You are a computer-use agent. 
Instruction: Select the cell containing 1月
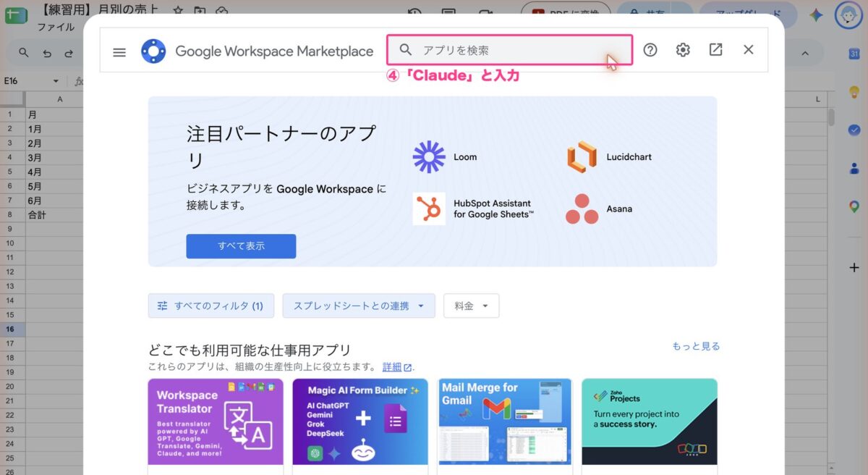[x=54, y=129]
